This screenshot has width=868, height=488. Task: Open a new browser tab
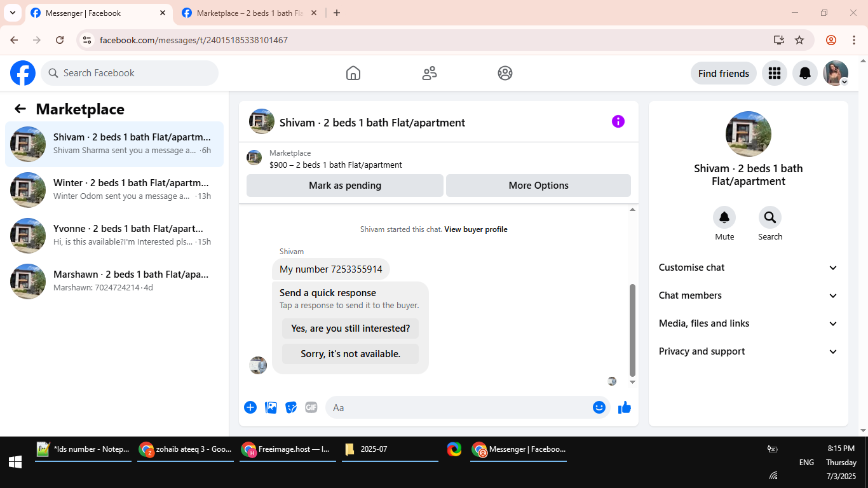coord(337,13)
